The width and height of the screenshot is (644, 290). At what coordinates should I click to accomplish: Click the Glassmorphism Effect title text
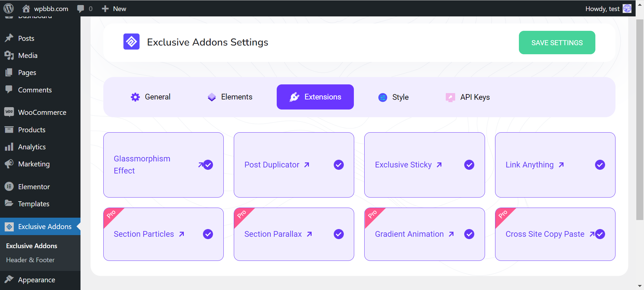pyautogui.click(x=142, y=165)
